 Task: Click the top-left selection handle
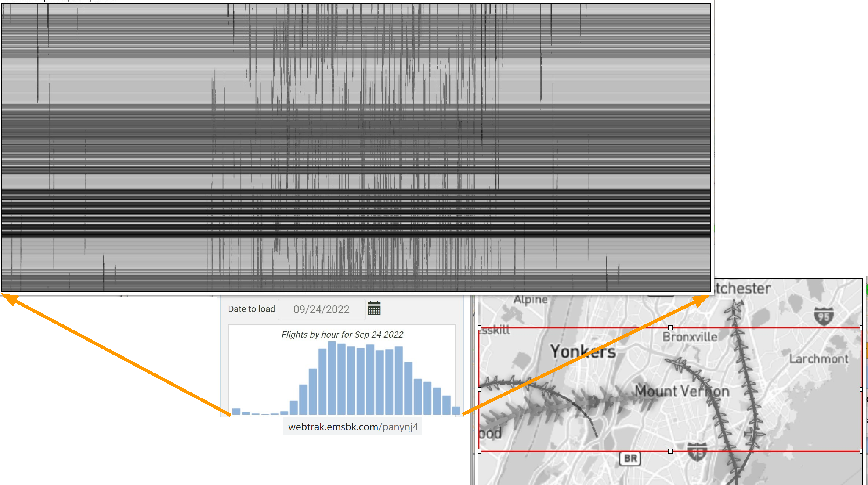[x=480, y=328]
